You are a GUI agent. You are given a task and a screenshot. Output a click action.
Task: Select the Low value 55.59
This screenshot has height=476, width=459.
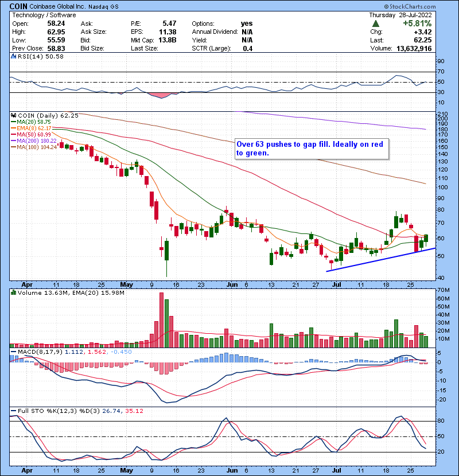(56, 40)
